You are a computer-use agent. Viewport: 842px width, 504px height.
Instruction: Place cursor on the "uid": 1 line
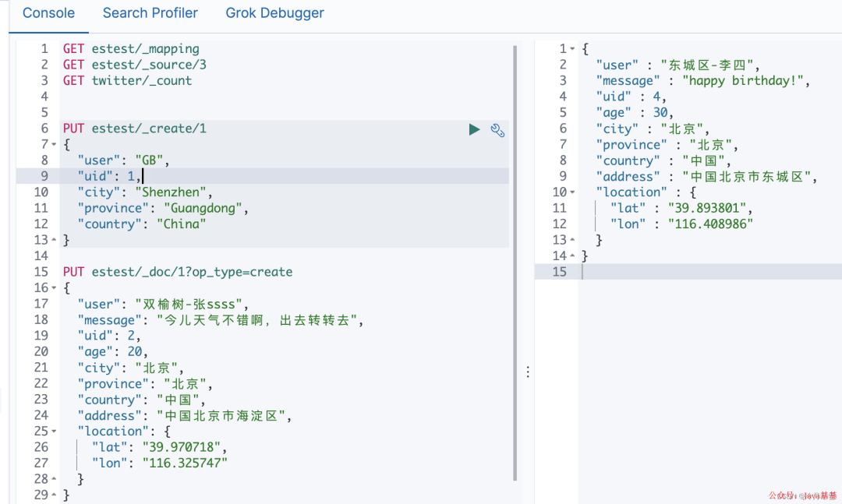pyautogui.click(x=110, y=176)
